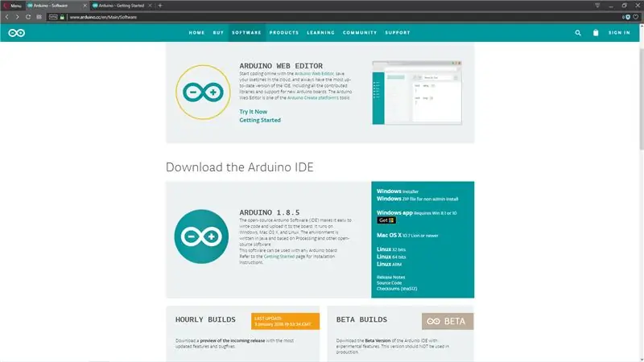
Task: Click the ARDUINO 1.8.5 heading
Action: click(270, 212)
